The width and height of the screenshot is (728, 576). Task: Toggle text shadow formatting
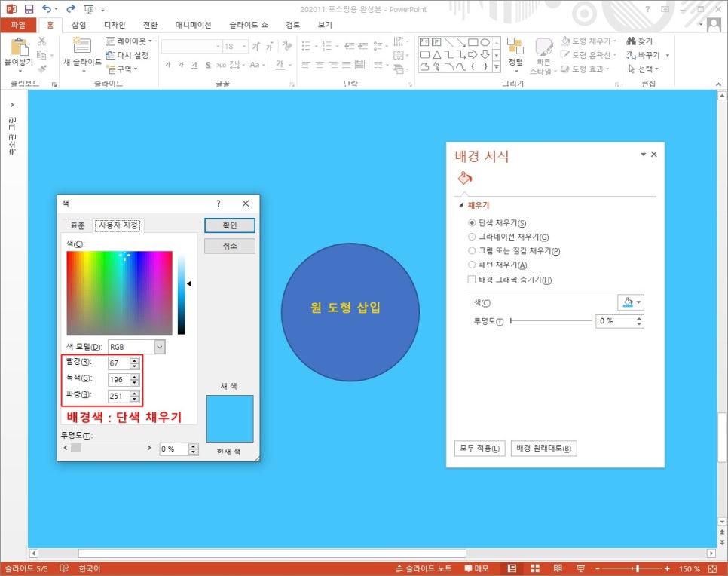click(x=208, y=65)
